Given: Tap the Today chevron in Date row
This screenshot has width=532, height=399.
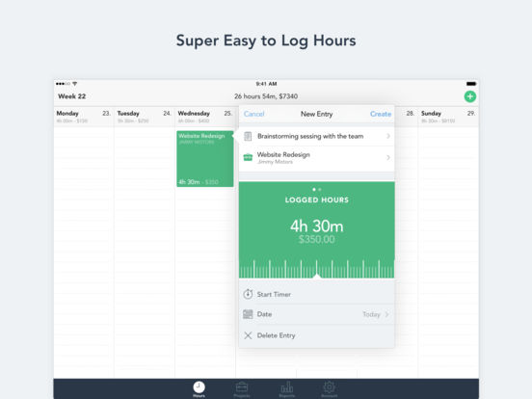Looking at the screenshot, I should 386,314.
